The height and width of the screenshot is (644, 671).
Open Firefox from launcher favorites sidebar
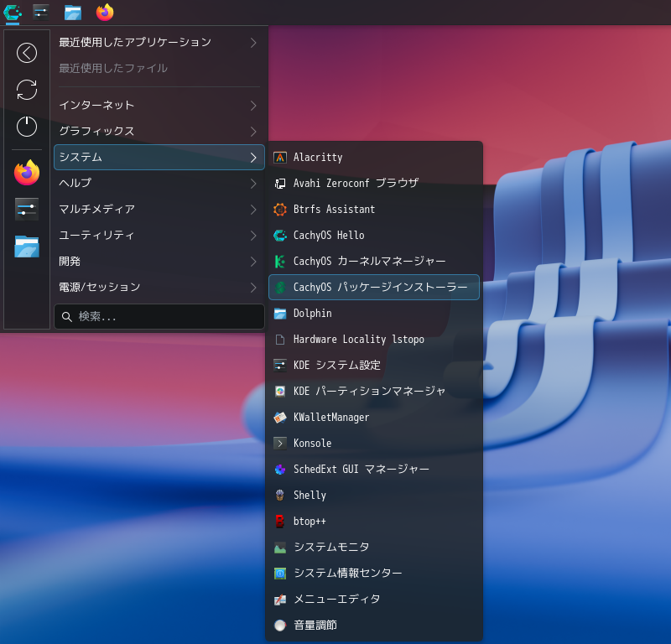(x=27, y=173)
